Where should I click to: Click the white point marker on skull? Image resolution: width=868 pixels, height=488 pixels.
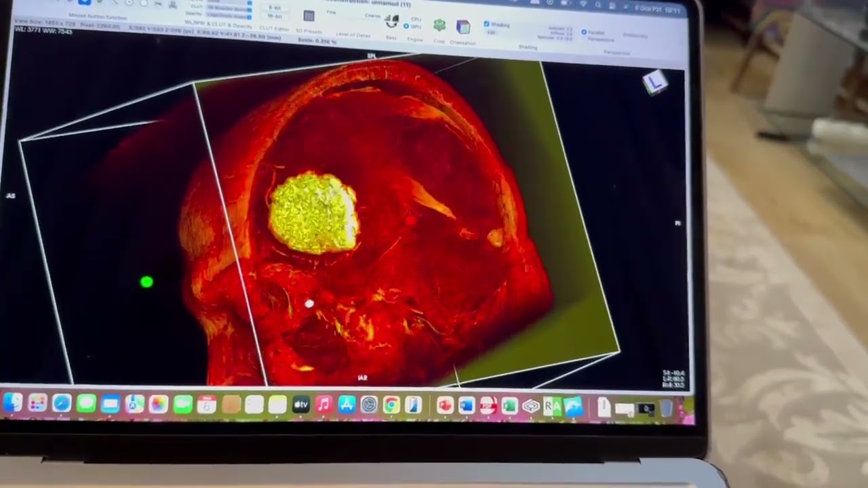(309, 304)
